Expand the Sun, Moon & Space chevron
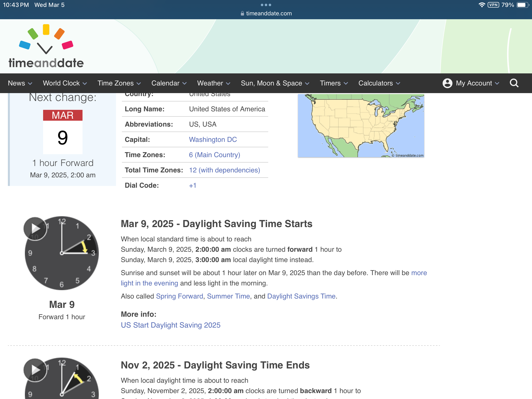Image resolution: width=532 pixels, height=399 pixels. coord(307,84)
